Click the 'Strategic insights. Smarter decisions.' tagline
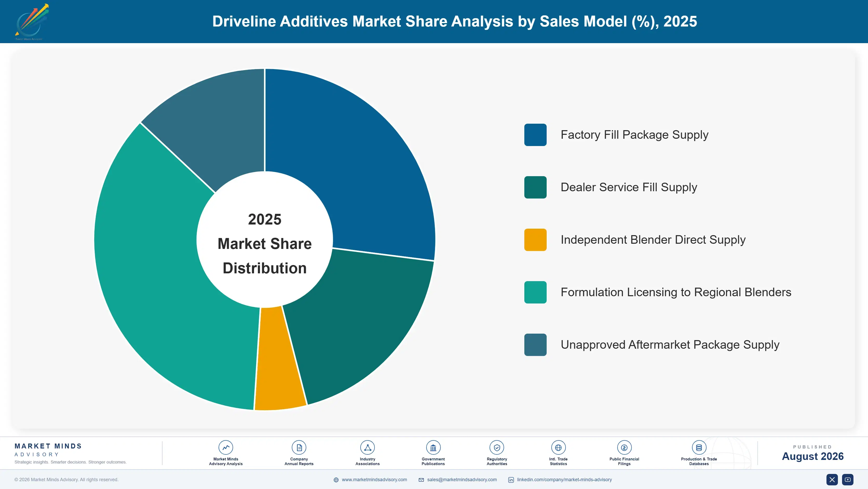This screenshot has width=868, height=489. point(70,462)
